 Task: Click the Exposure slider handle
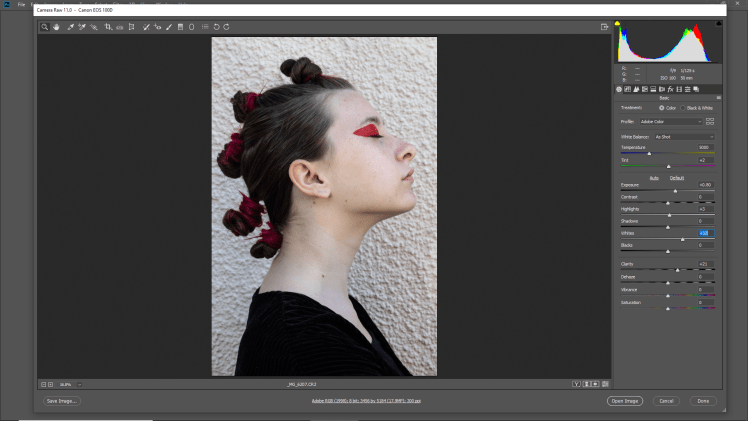pos(675,190)
